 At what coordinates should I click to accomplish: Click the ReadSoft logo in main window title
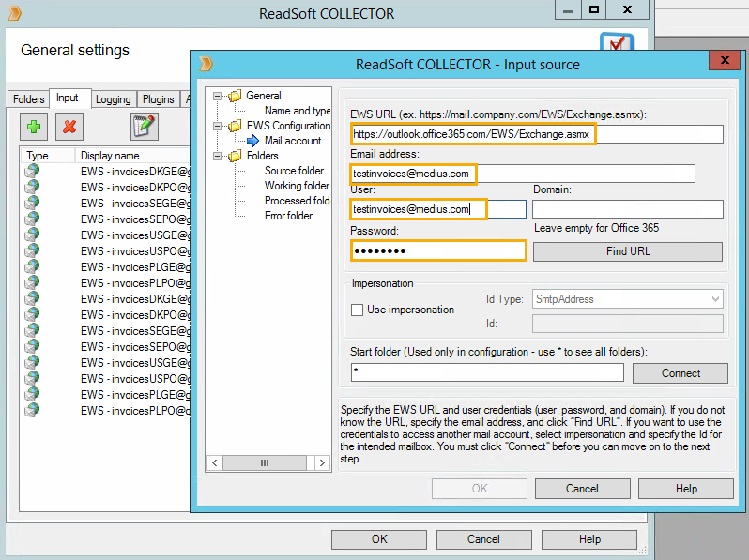coord(15,13)
